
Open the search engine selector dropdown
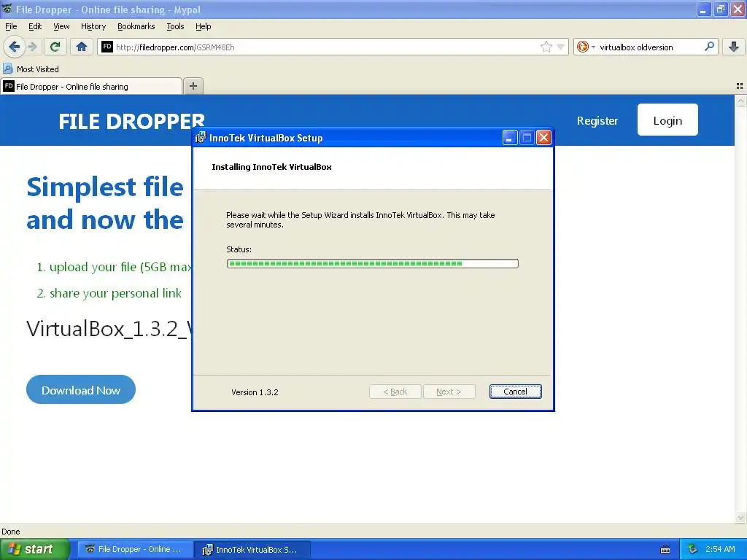586,47
